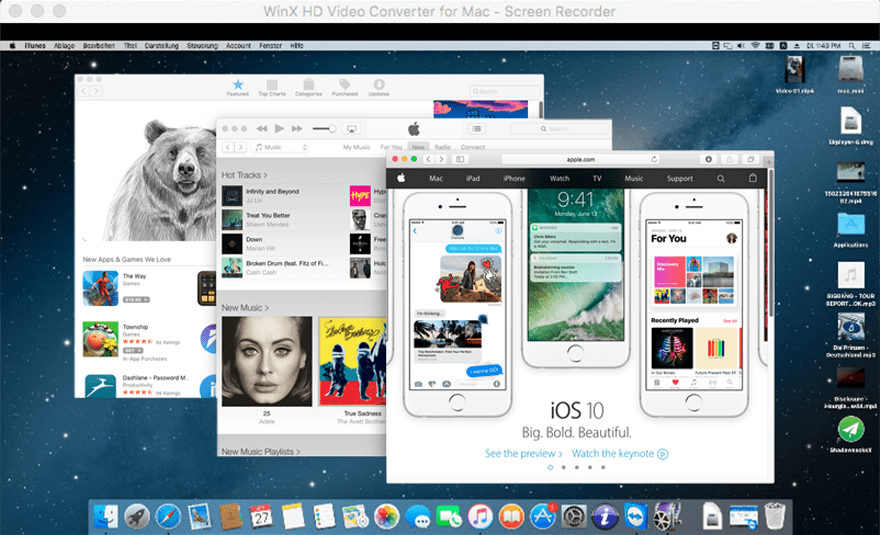Open Top Charts in App Store toolbar
Image resolution: width=880 pixels, height=535 pixels.
pyautogui.click(x=272, y=88)
